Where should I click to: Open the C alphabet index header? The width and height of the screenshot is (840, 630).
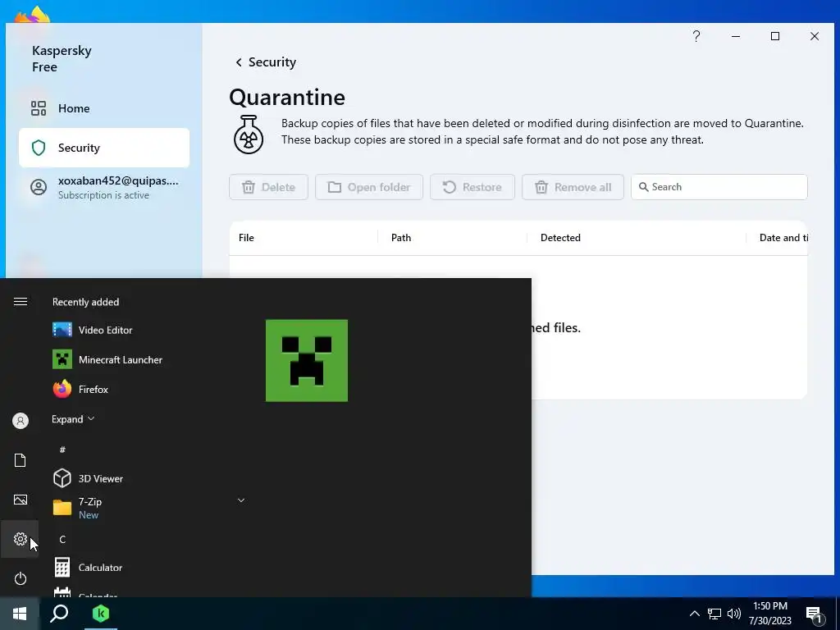pos(62,540)
